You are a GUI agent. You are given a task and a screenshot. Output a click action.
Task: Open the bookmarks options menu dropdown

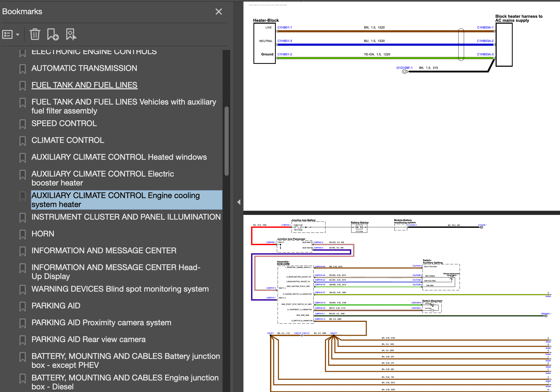11,34
